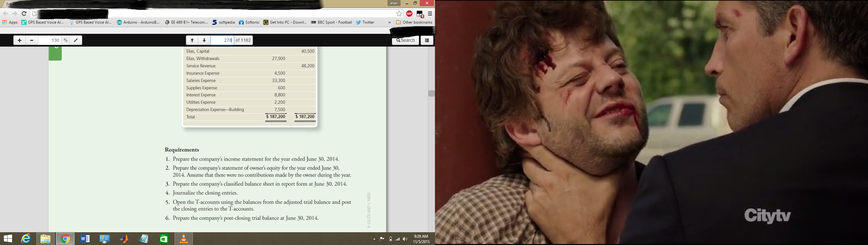This screenshot has width=868, height=245.
Task: Open the Windows Start menu
Action: click(x=8, y=239)
